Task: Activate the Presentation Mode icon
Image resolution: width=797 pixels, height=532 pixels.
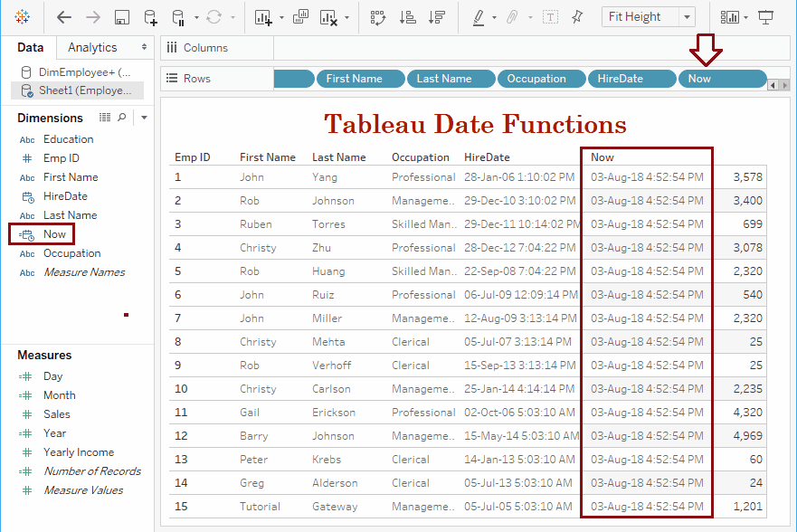Action: 766,16
